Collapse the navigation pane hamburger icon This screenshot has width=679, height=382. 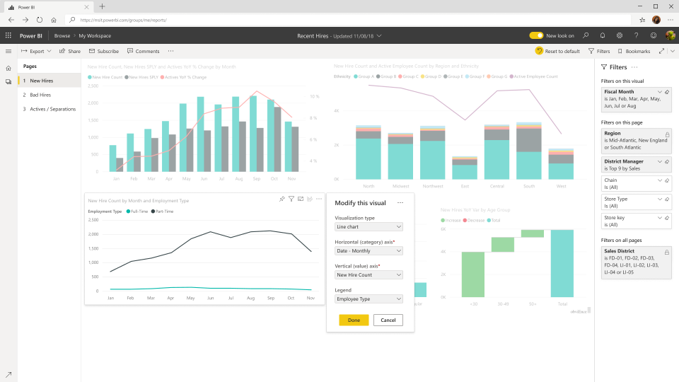(8, 51)
